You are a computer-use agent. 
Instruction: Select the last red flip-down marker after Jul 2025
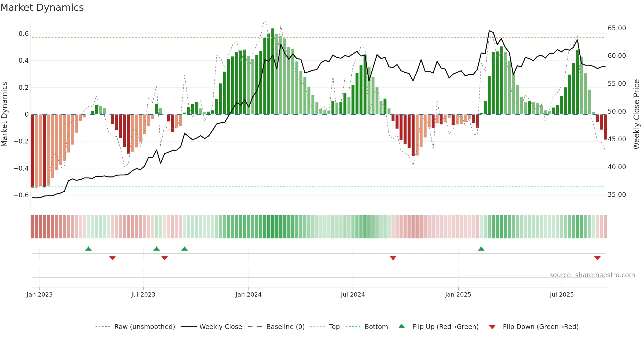pyautogui.click(x=597, y=258)
